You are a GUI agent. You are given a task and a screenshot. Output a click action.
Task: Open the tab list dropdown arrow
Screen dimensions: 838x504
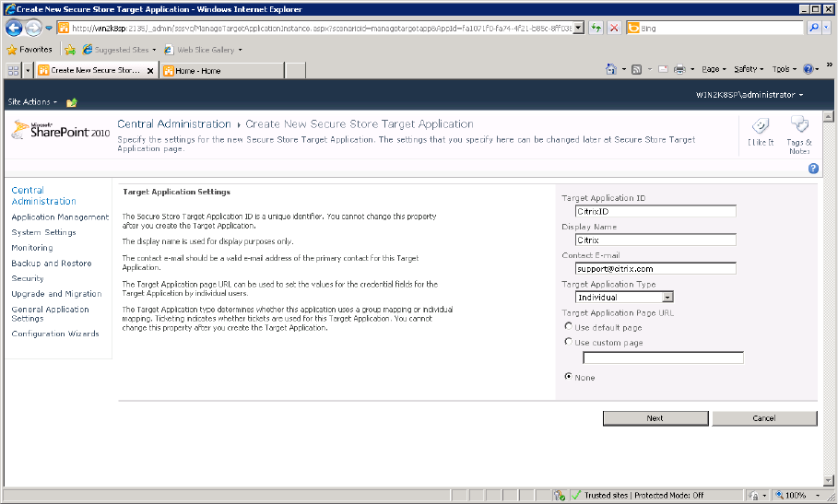pyautogui.click(x=28, y=70)
